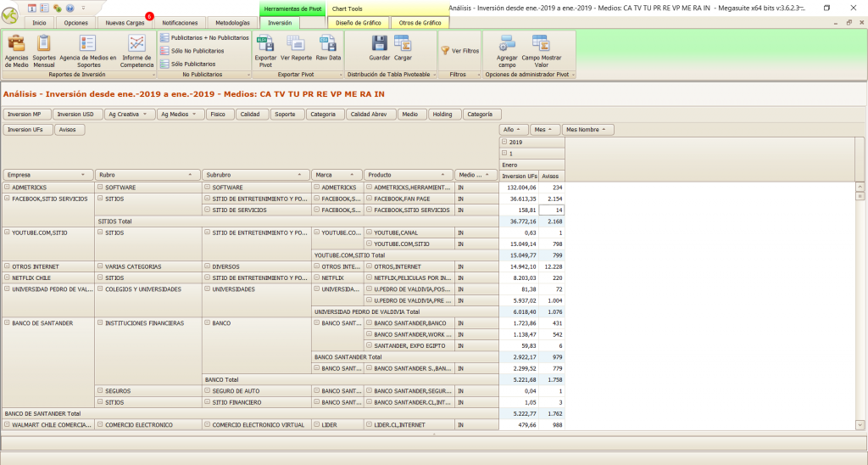Switch to Opciones tab
868x465 pixels.
tap(75, 23)
